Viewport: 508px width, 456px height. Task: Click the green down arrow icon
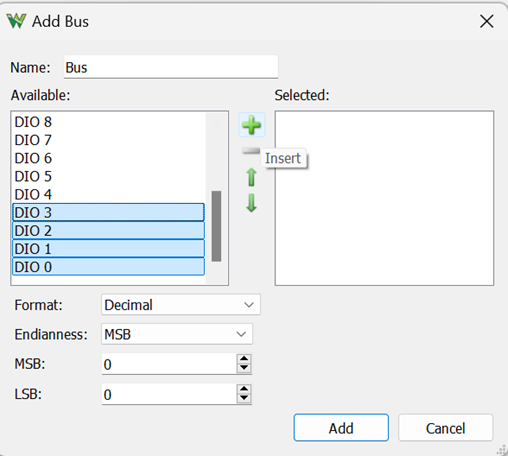pyautogui.click(x=251, y=203)
